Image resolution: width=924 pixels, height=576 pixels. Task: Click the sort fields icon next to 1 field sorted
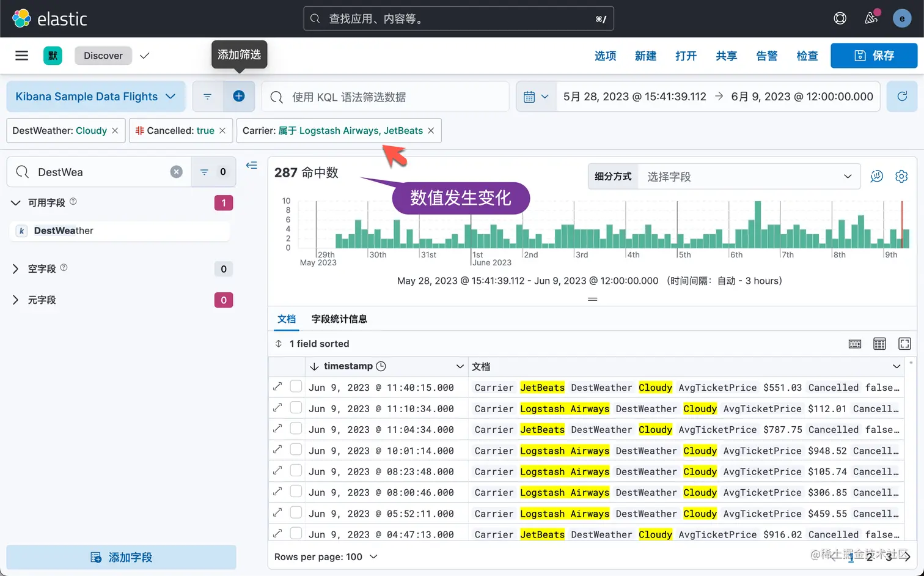(x=279, y=344)
